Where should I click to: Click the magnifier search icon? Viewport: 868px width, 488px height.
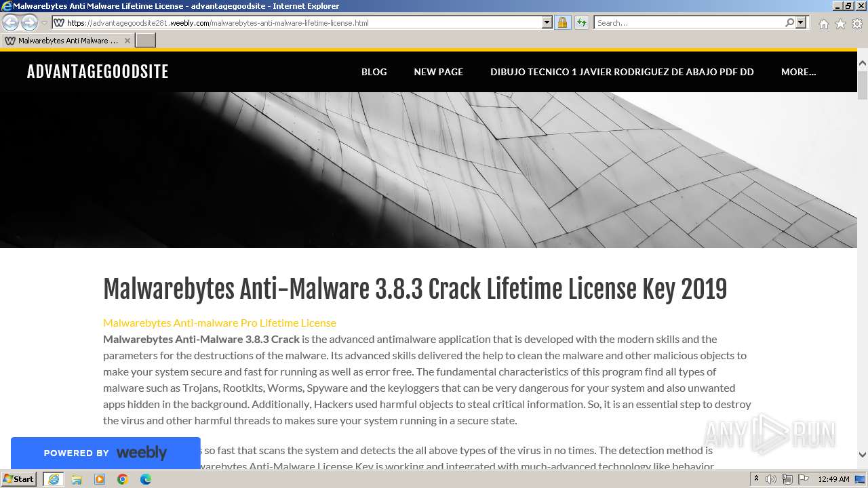[x=789, y=22]
